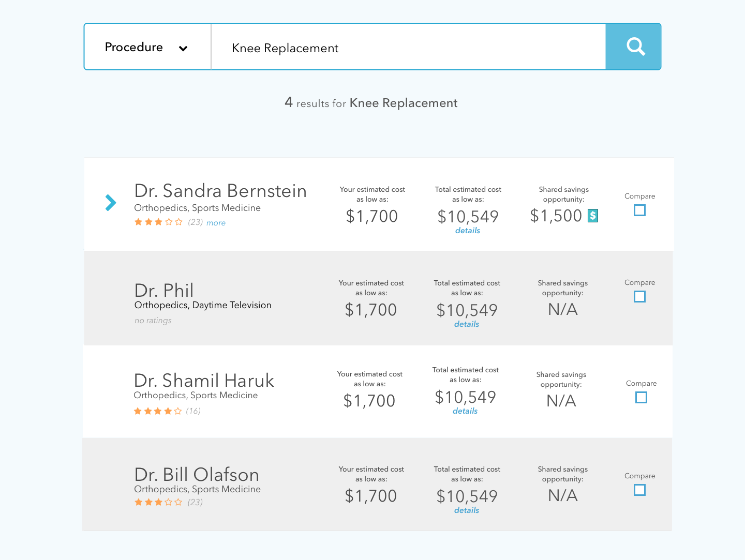This screenshot has width=745, height=560.
Task: Click the Knee Replacement search field
Action: pos(408,48)
